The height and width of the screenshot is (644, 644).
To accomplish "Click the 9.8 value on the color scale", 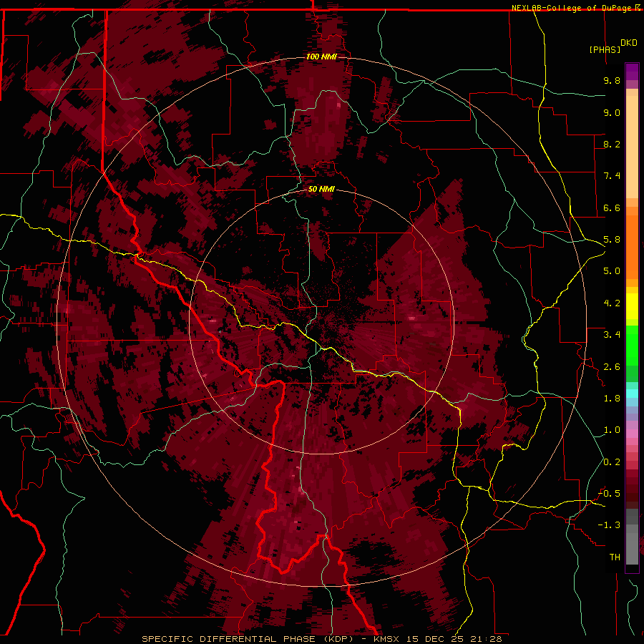I will tap(612, 80).
